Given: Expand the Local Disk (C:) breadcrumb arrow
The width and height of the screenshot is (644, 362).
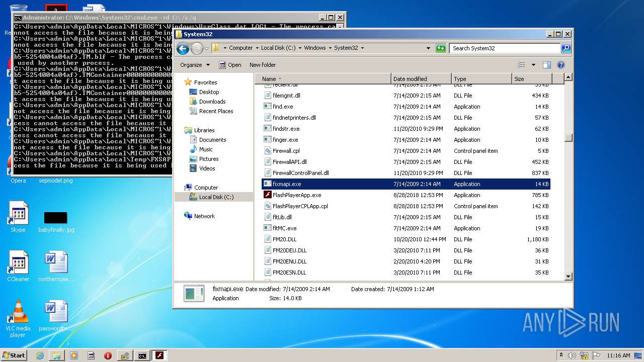Looking at the screenshot, I should point(300,48).
